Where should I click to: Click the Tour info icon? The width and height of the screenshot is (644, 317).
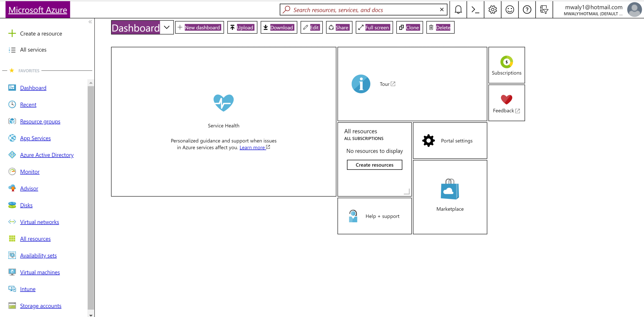[x=361, y=84]
